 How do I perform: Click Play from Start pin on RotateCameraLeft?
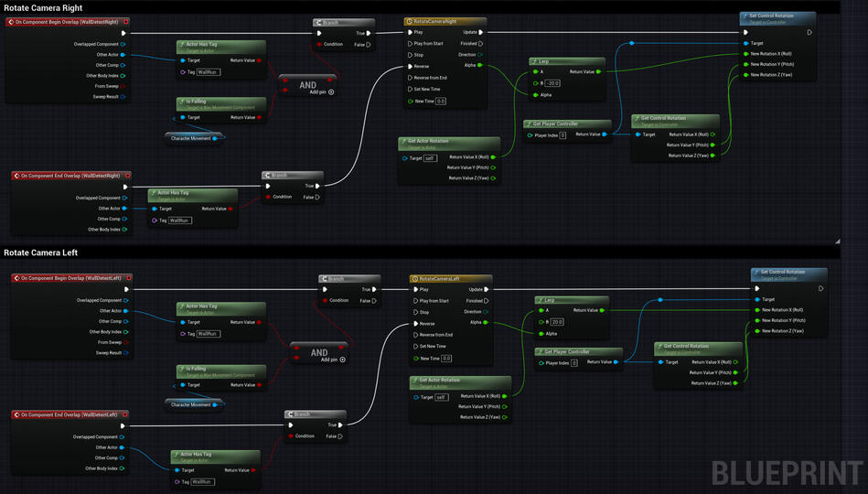point(414,301)
